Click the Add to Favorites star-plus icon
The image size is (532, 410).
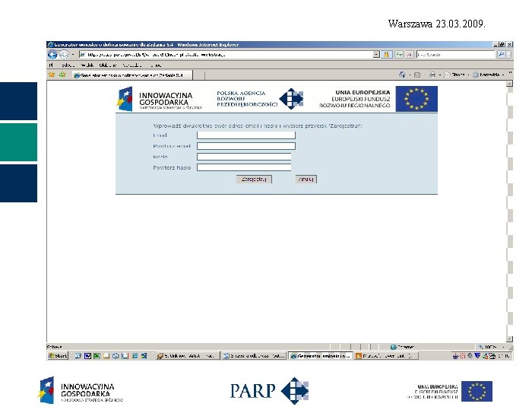62,75
